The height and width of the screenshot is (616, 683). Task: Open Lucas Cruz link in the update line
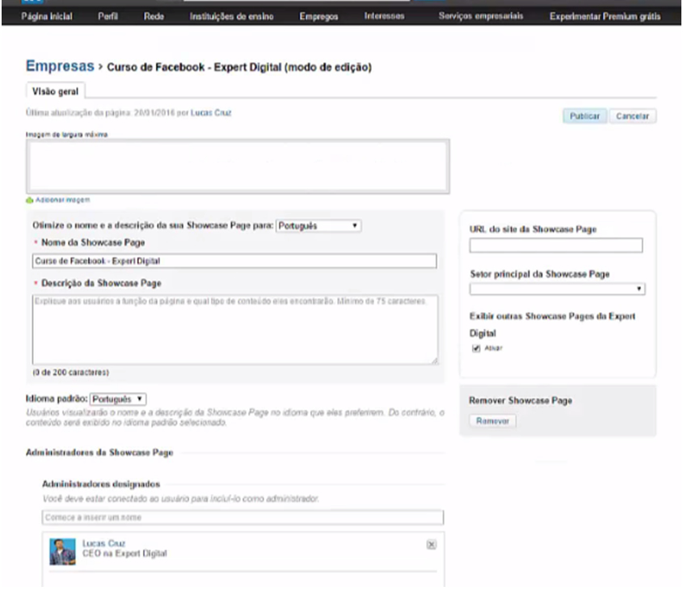point(211,113)
